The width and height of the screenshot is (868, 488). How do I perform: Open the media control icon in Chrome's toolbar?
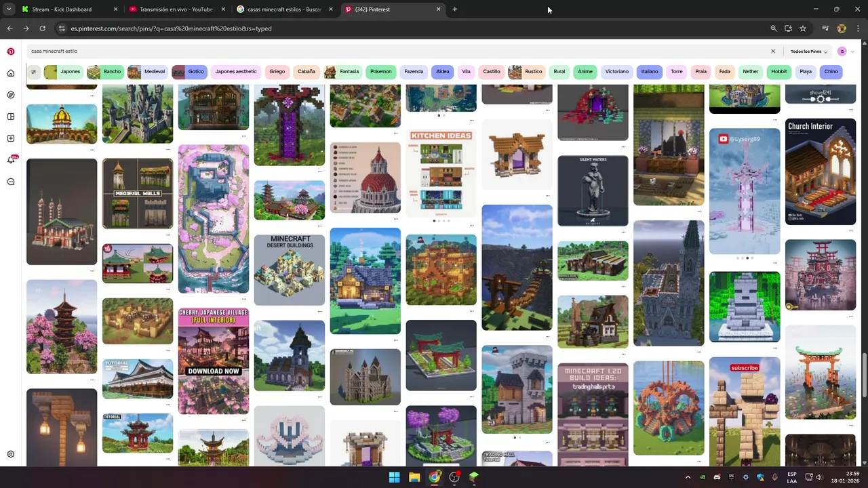(x=825, y=28)
